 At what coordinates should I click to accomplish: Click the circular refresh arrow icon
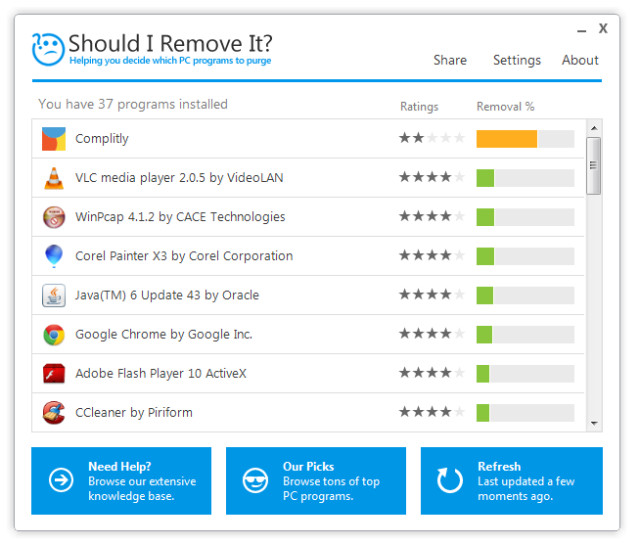(449, 480)
